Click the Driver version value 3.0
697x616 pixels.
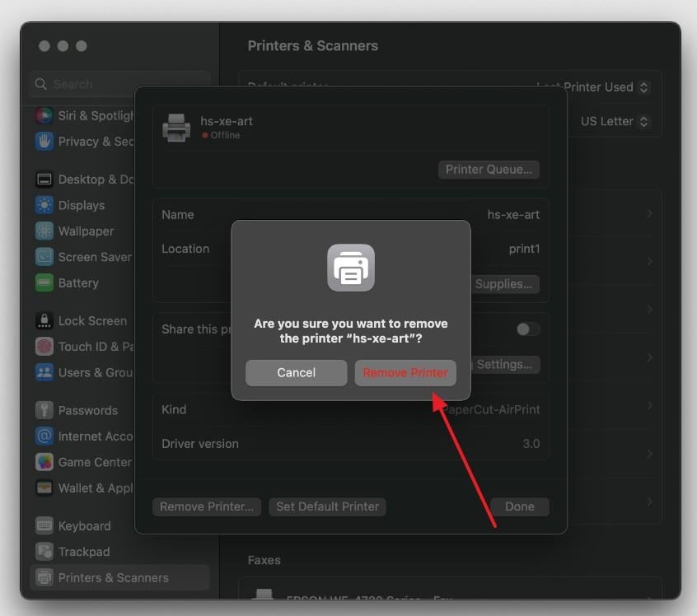click(531, 444)
